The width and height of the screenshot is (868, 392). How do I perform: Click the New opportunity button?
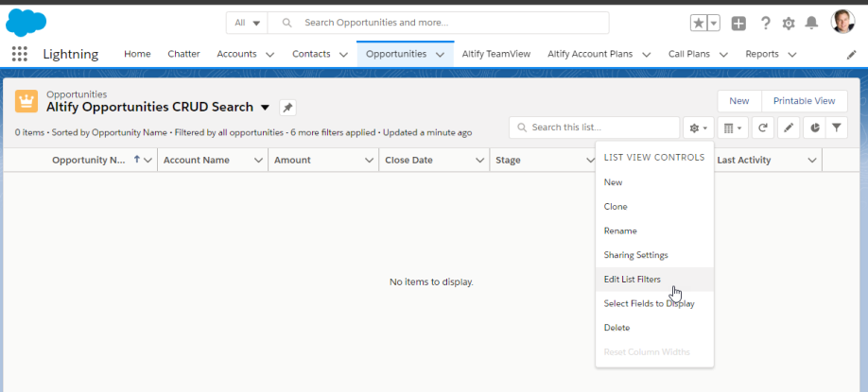pyautogui.click(x=739, y=101)
